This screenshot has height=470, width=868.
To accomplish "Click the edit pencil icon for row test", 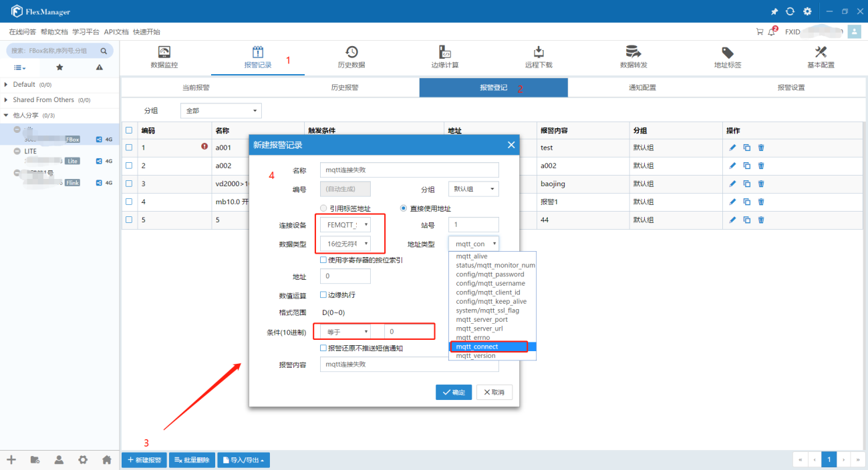I will coord(732,148).
